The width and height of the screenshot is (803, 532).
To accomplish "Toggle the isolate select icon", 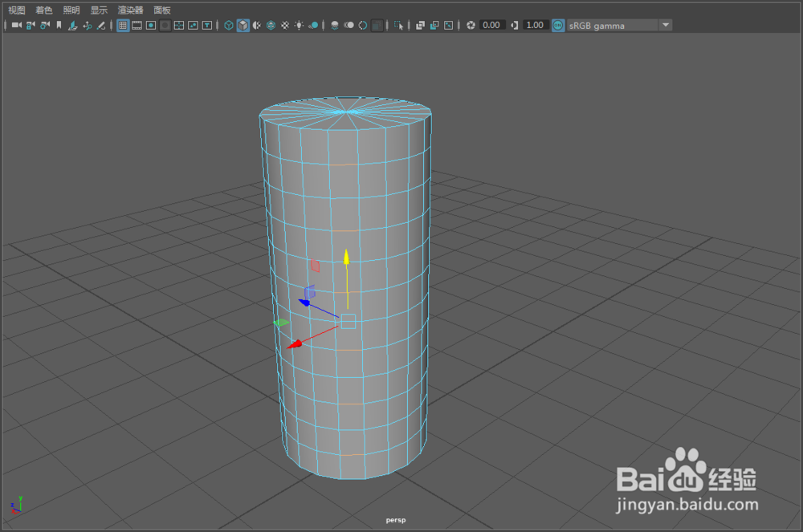I will click(398, 25).
